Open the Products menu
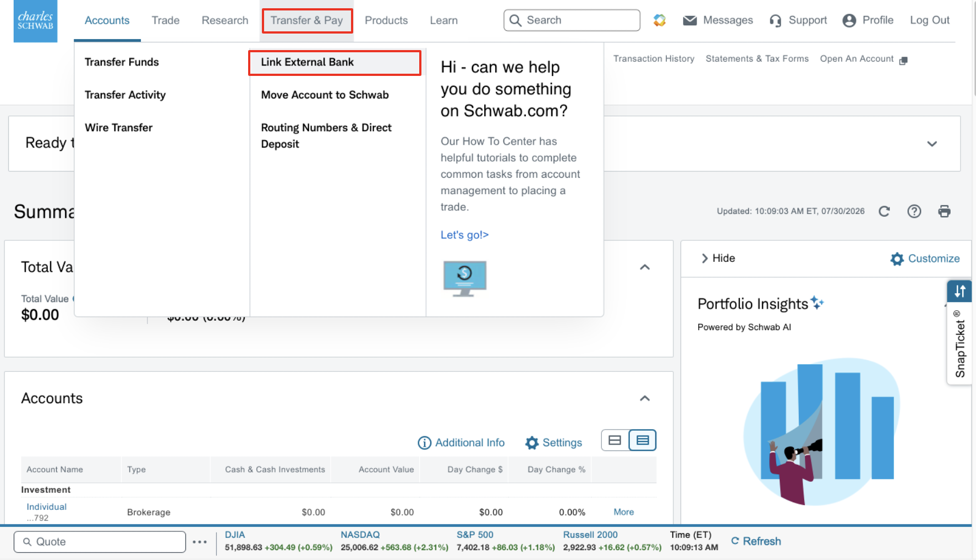The width and height of the screenshot is (976, 560). pos(386,21)
